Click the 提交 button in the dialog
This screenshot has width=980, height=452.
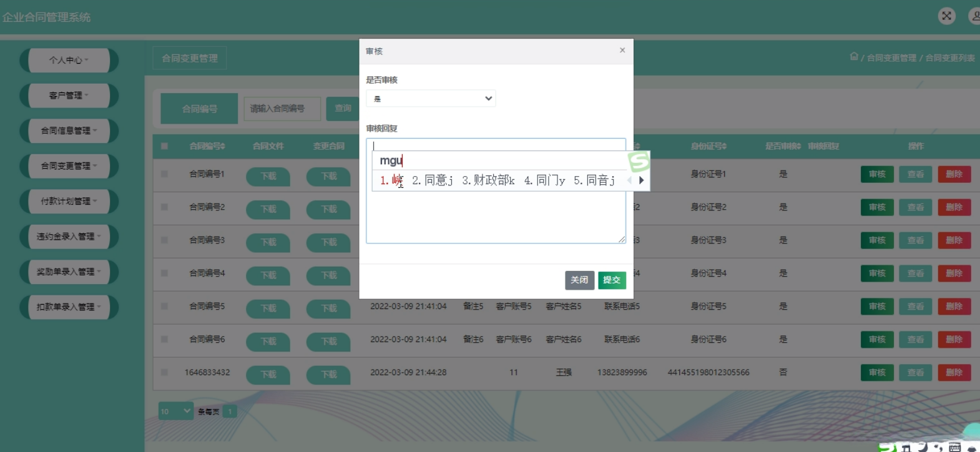point(612,280)
